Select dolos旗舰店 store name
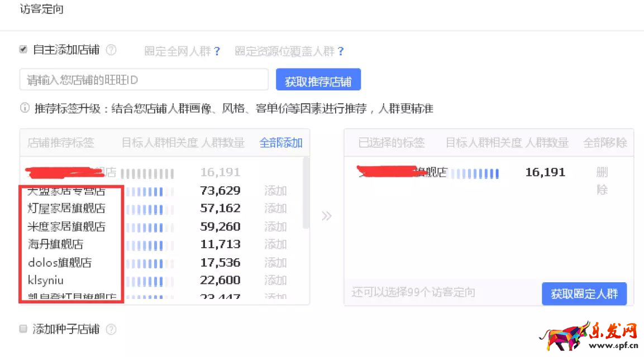Viewport: 644px width, 357px height. (60, 263)
